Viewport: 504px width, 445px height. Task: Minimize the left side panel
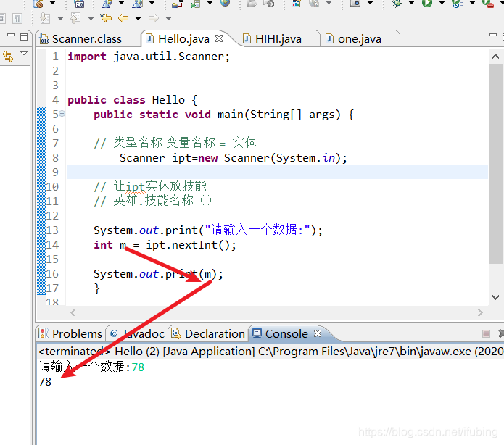coord(11,35)
